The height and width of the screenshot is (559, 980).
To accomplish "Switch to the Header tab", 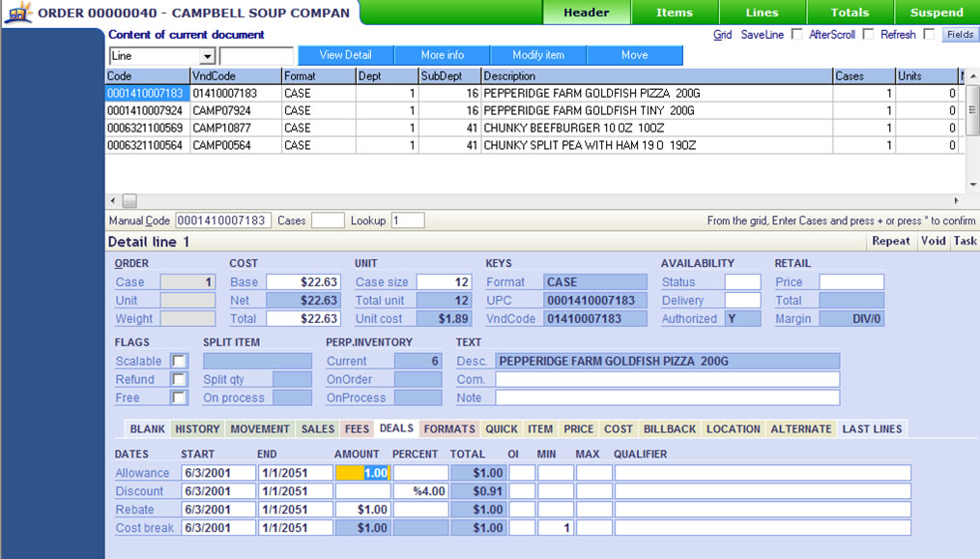I will click(x=587, y=13).
